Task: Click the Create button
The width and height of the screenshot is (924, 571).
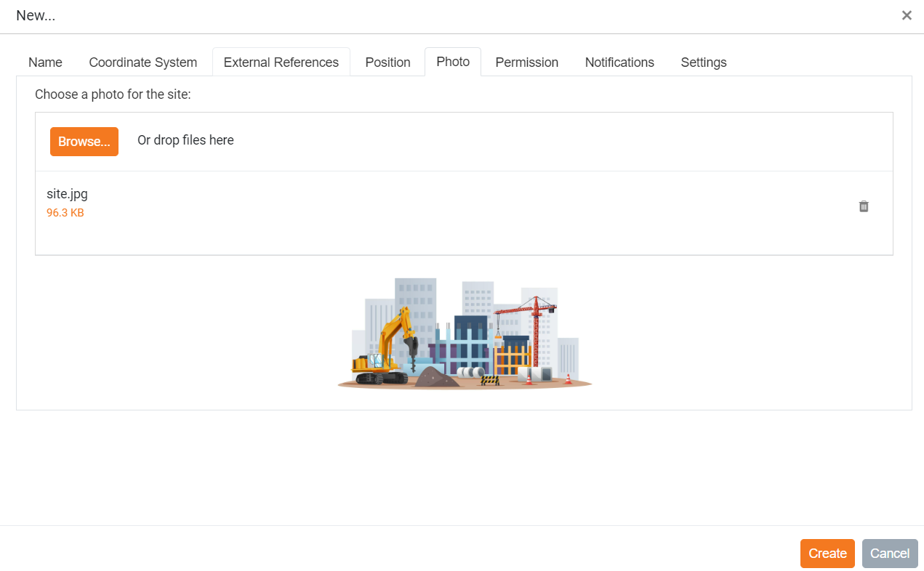Action: 827,554
